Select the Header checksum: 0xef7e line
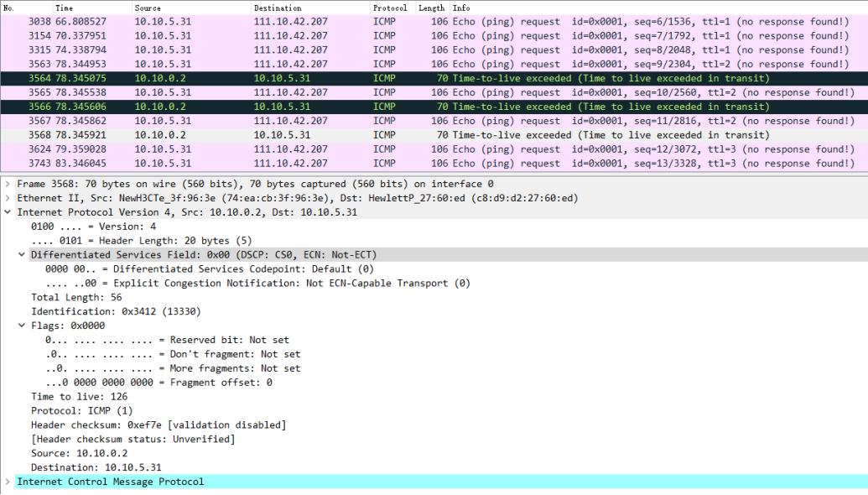The height and width of the screenshot is (495, 868). coord(159,425)
